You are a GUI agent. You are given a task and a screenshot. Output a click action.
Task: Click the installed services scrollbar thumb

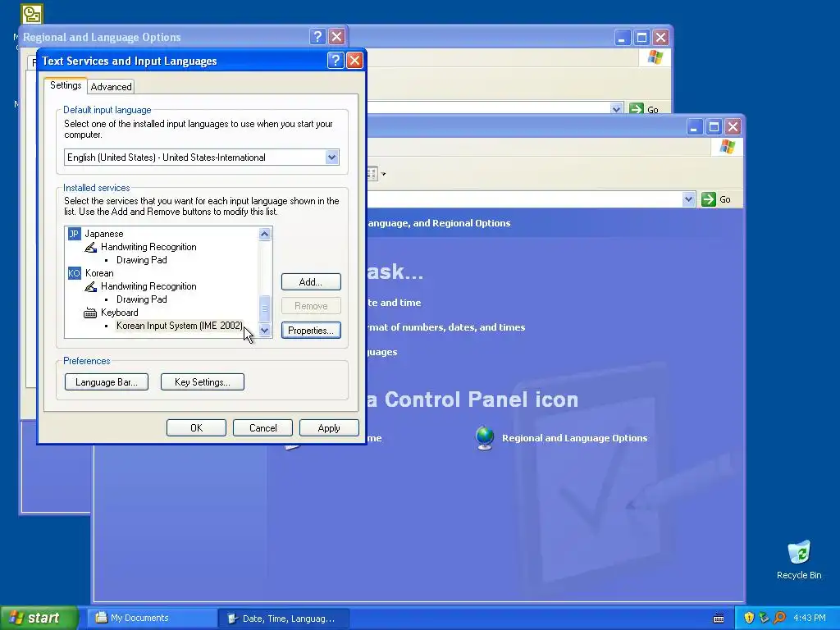265,308
